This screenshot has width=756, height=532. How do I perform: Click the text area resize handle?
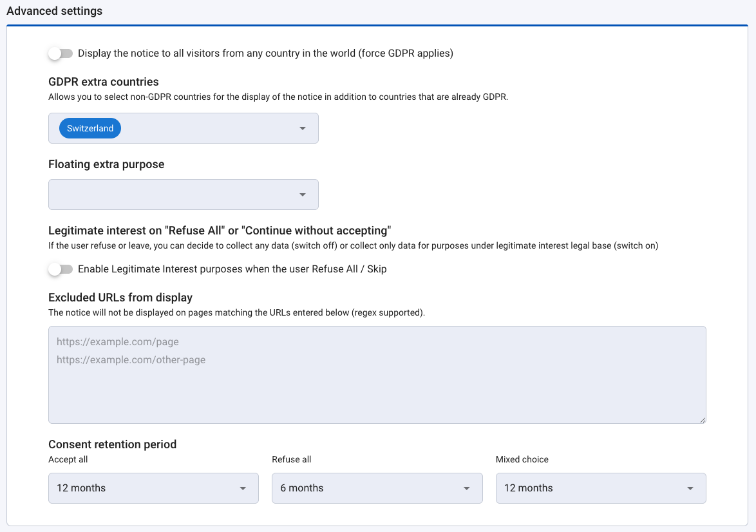click(703, 420)
